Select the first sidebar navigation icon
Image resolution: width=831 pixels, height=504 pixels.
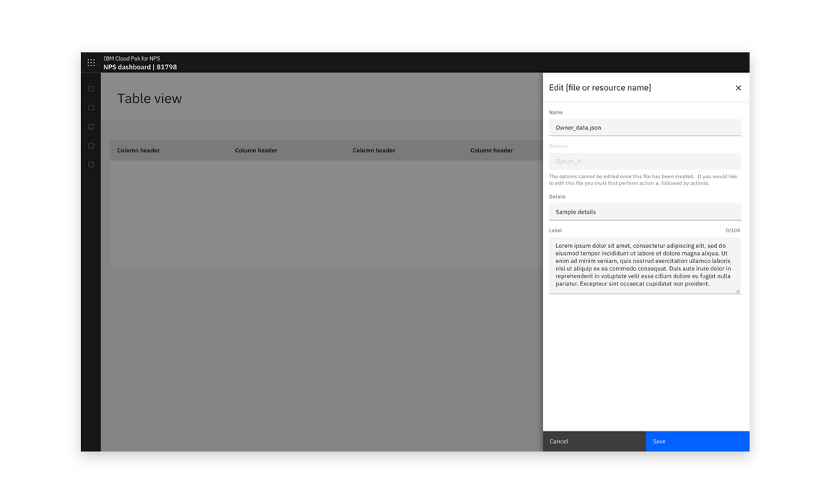tap(91, 88)
